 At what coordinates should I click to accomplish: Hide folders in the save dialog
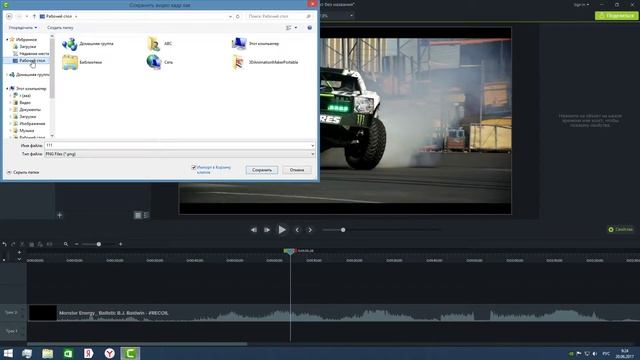point(23,172)
